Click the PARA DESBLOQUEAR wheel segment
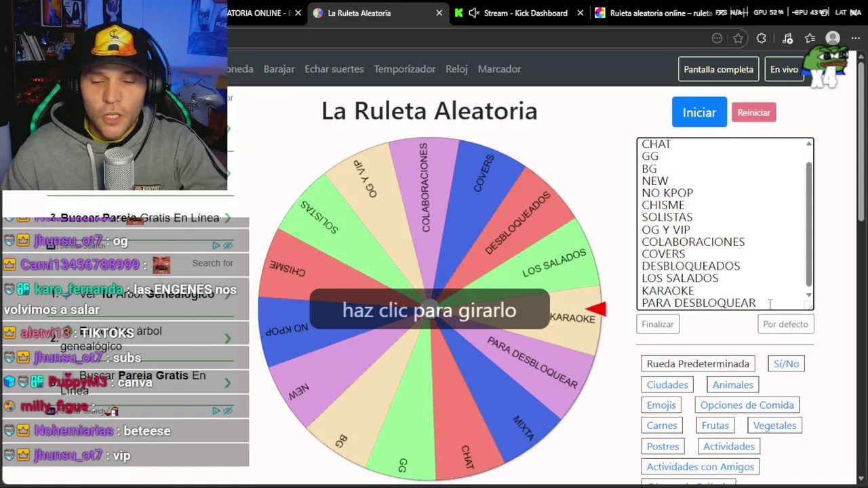This screenshot has height=488, width=868. 532,363
